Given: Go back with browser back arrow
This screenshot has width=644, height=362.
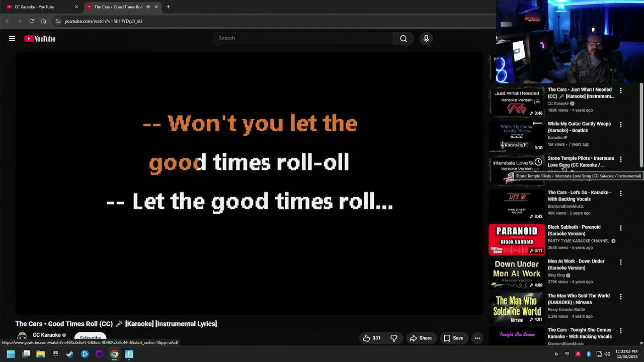Looking at the screenshot, I should pos(7,21).
